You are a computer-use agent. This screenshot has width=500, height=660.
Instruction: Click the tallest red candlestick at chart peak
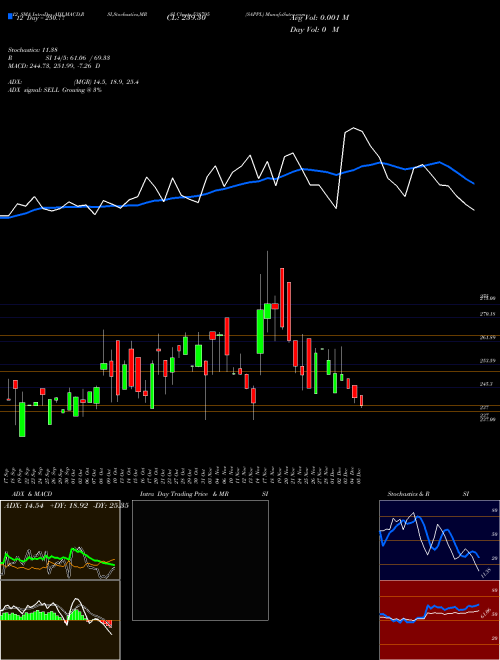(x=282, y=297)
